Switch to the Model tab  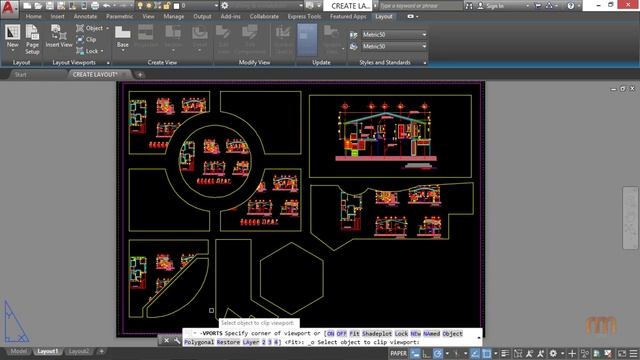coord(18,351)
